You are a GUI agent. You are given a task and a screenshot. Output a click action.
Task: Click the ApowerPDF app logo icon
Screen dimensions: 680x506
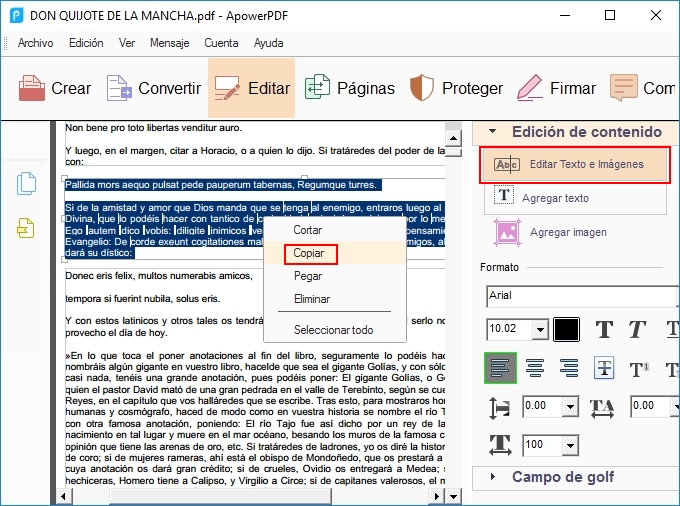[16, 16]
